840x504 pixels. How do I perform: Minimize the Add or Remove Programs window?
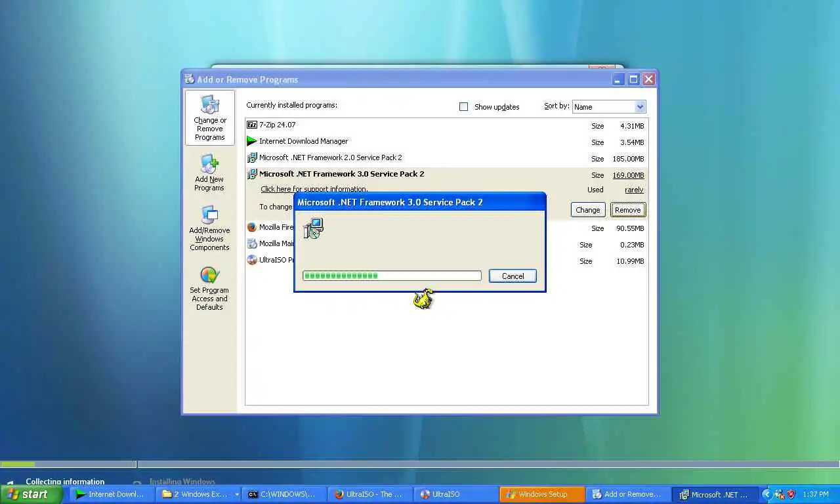[618, 79]
